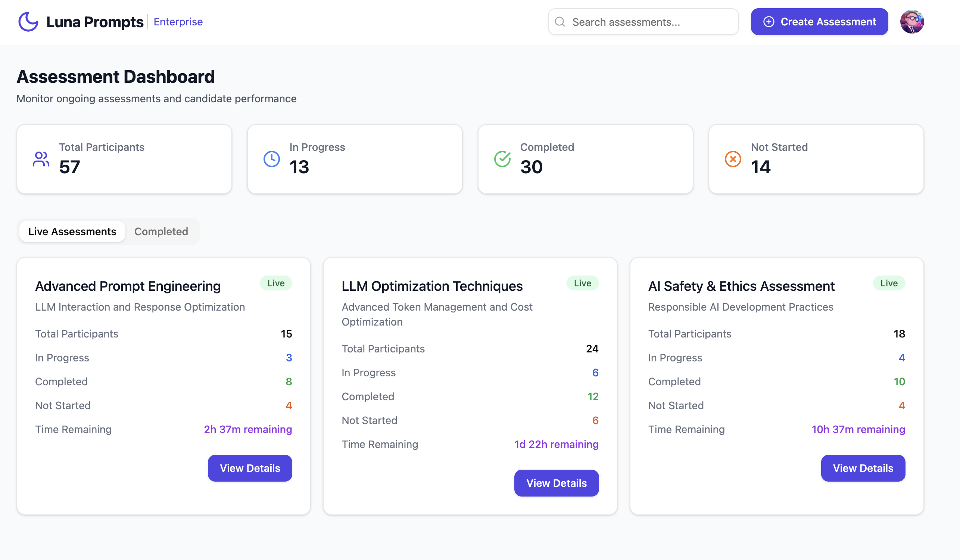
Task: Click the Luna Prompts moon logo
Action: [28, 22]
